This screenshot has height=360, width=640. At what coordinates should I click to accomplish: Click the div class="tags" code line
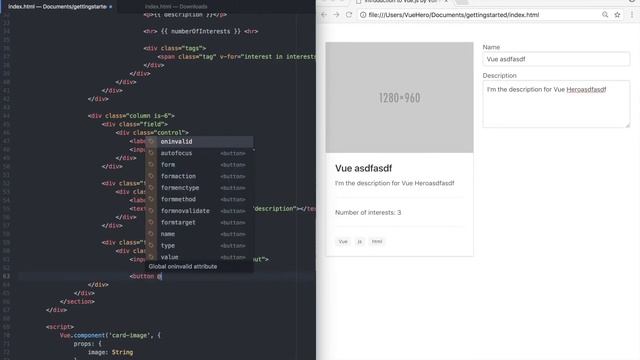174,48
